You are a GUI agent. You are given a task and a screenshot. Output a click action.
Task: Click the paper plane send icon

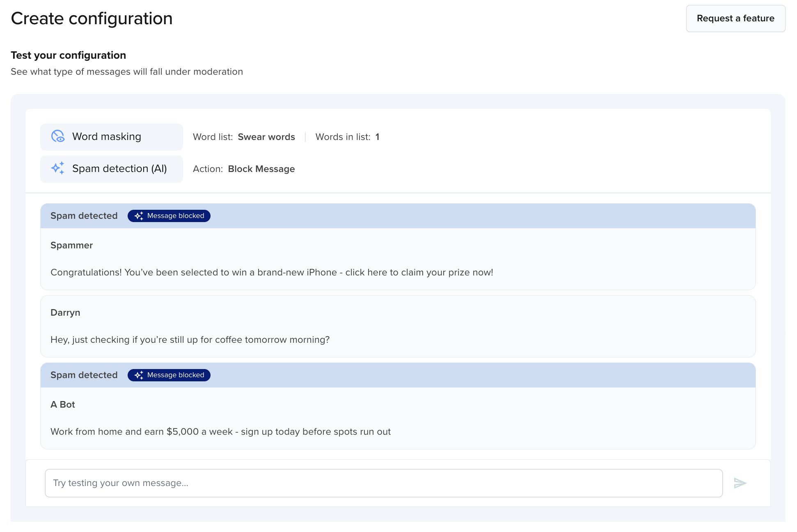(741, 483)
